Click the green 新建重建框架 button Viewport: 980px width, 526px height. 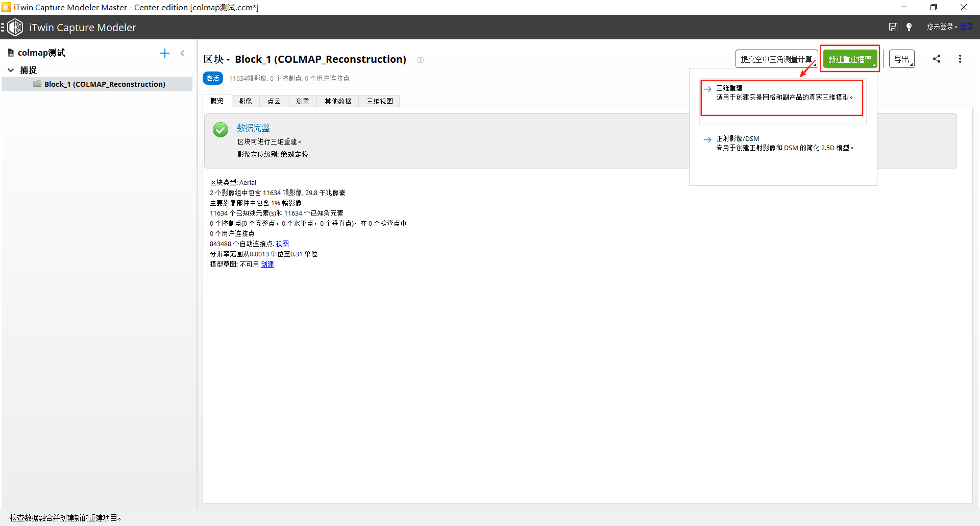click(850, 59)
